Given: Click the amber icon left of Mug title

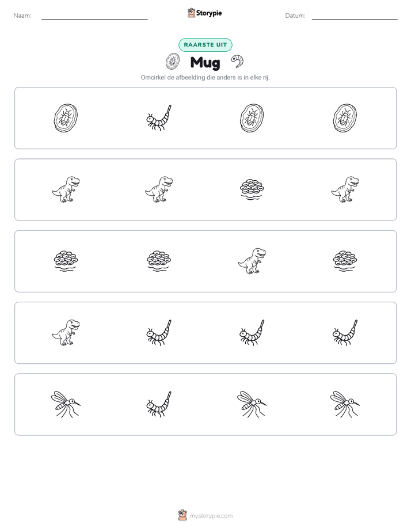Looking at the screenshot, I should click(173, 62).
